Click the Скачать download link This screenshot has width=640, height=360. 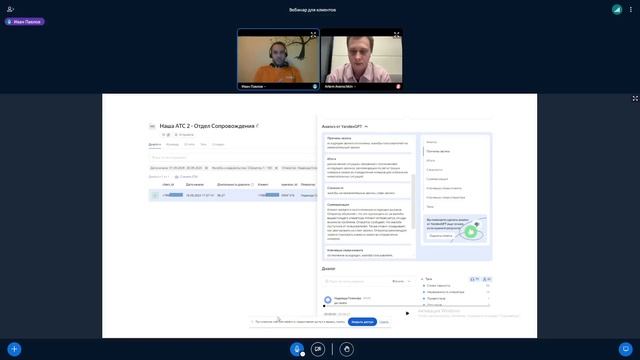coord(187,177)
